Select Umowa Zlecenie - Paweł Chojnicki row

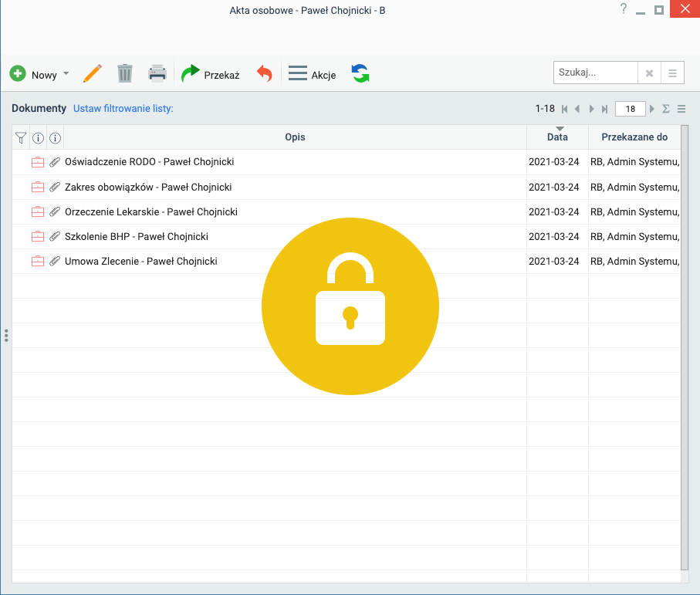tap(347, 261)
